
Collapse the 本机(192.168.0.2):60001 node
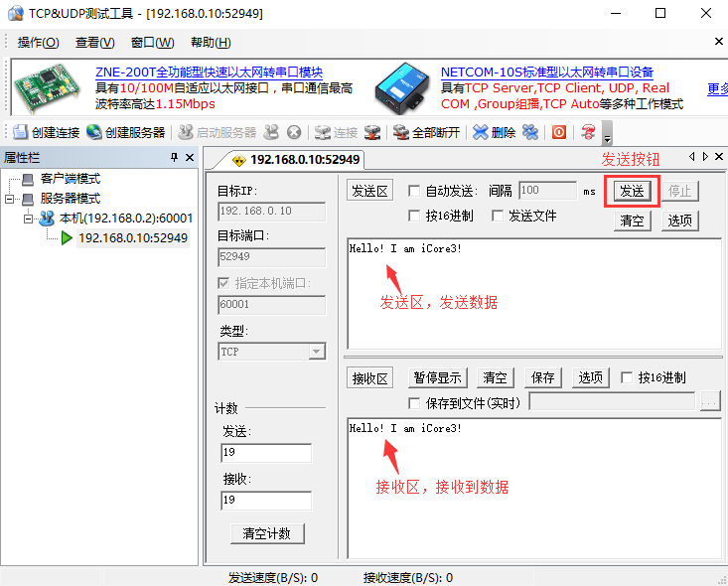pyautogui.click(x=29, y=219)
